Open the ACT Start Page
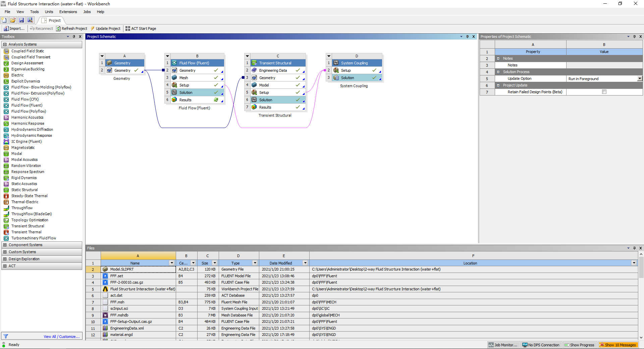This screenshot has height=349, width=644. [x=141, y=28]
